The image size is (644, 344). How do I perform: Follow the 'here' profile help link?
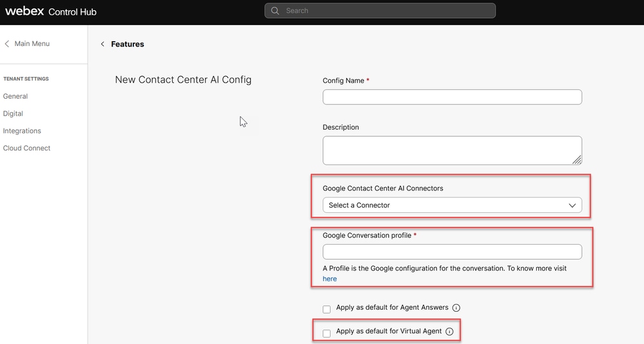click(329, 279)
